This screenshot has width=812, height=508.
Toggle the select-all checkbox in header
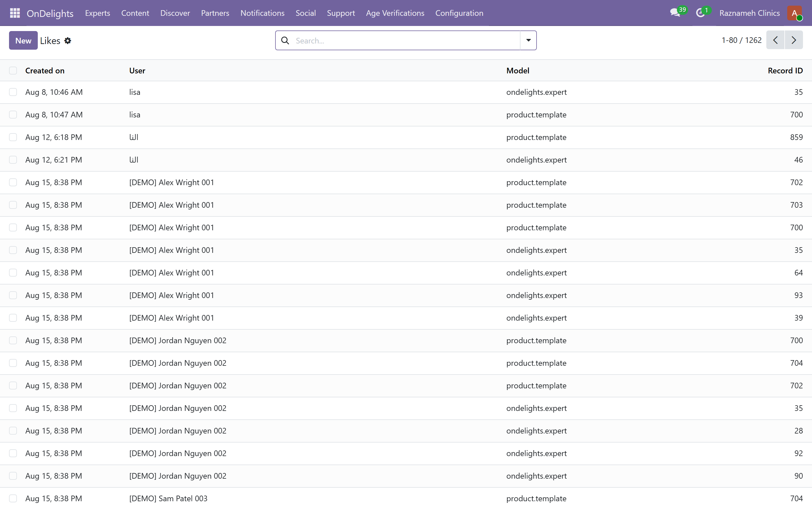13,71
